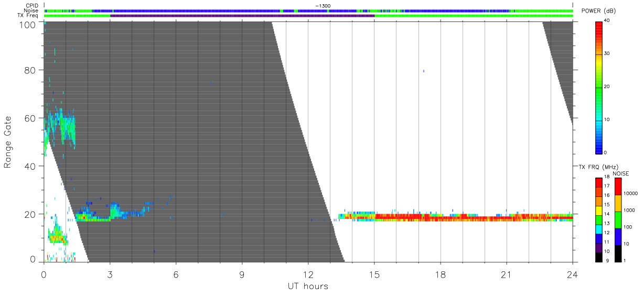Click x-axis tick label '15'
This screenshot has width=644, height=297.
[x=374, y=274]
